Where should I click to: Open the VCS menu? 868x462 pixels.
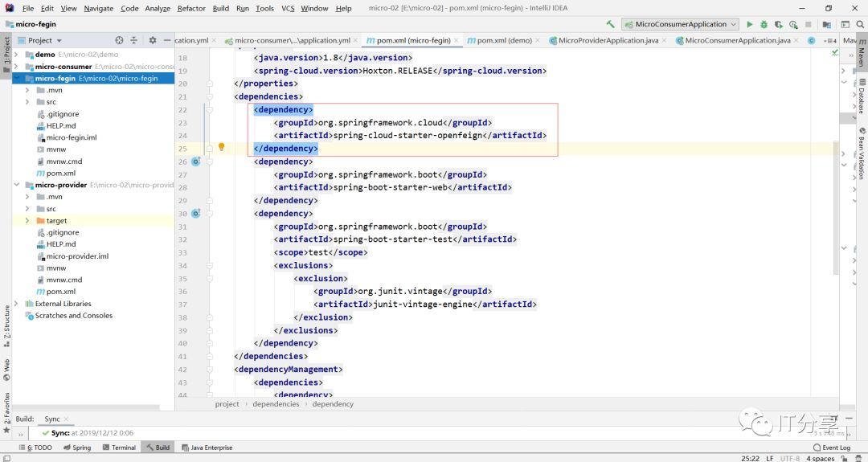288,8
